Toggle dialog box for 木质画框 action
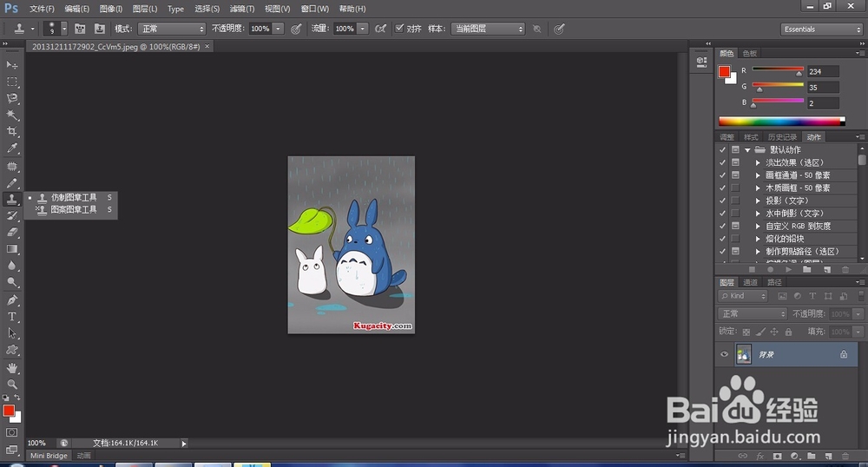This screenshot has width=868, height=467. (x=735, y=188)
